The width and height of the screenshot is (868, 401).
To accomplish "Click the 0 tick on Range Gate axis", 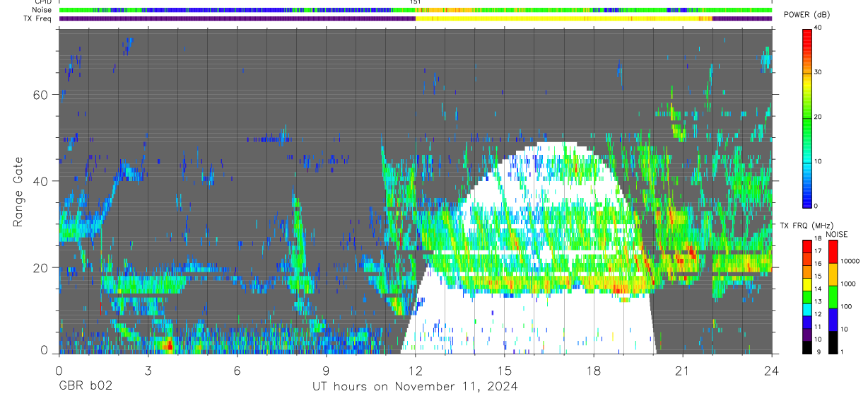I will [x=45, y=351].
